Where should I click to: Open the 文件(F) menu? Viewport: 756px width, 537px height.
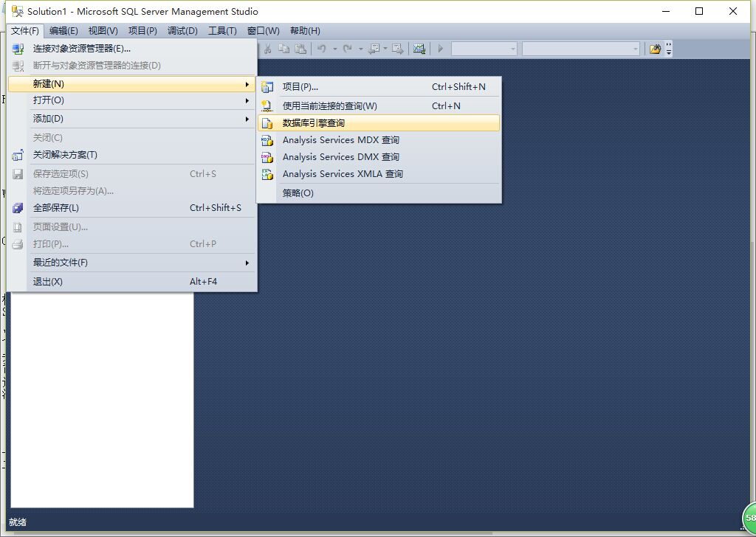tap(25, 31)
